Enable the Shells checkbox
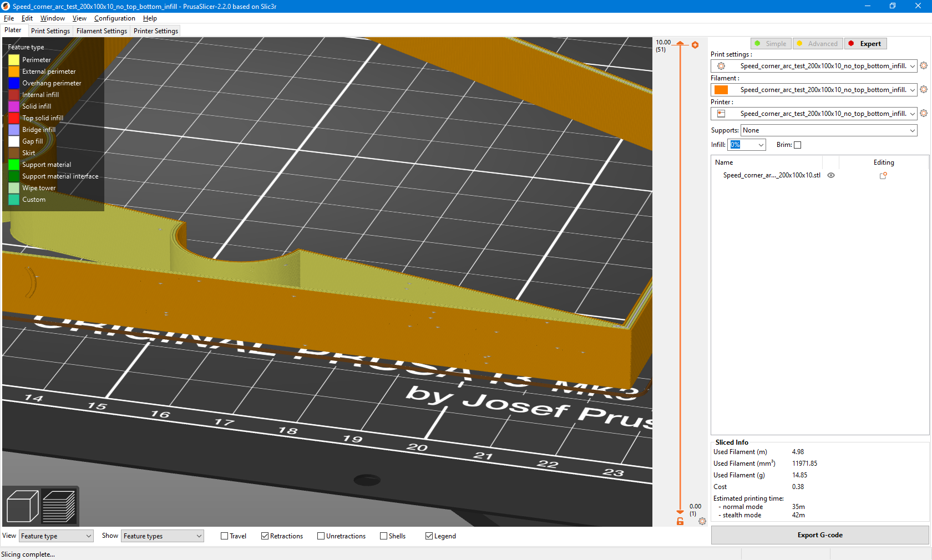Viewport: 932px width, 560px height. pos(384,536)
